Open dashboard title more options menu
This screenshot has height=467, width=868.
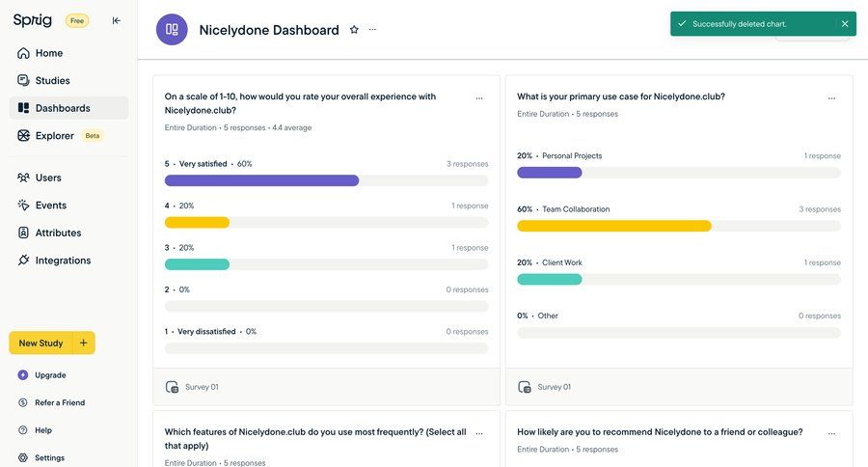click(373, 30)
